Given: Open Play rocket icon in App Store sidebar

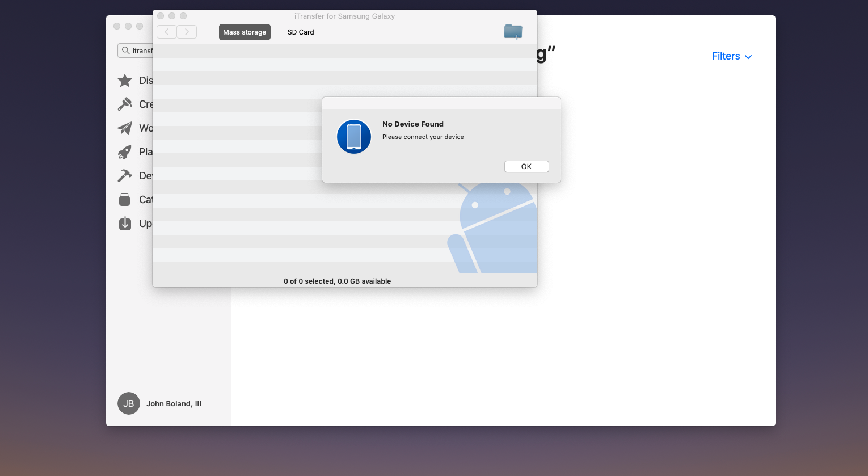Looking at the screenshot, I should point(125,152).
